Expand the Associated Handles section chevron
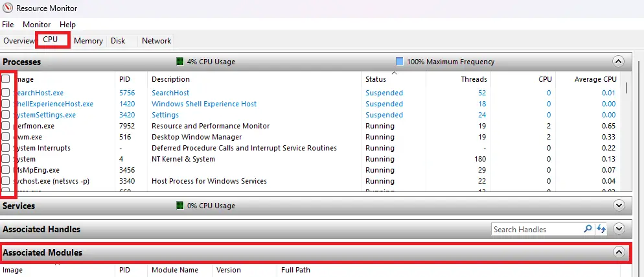 [x=618, y=229]
